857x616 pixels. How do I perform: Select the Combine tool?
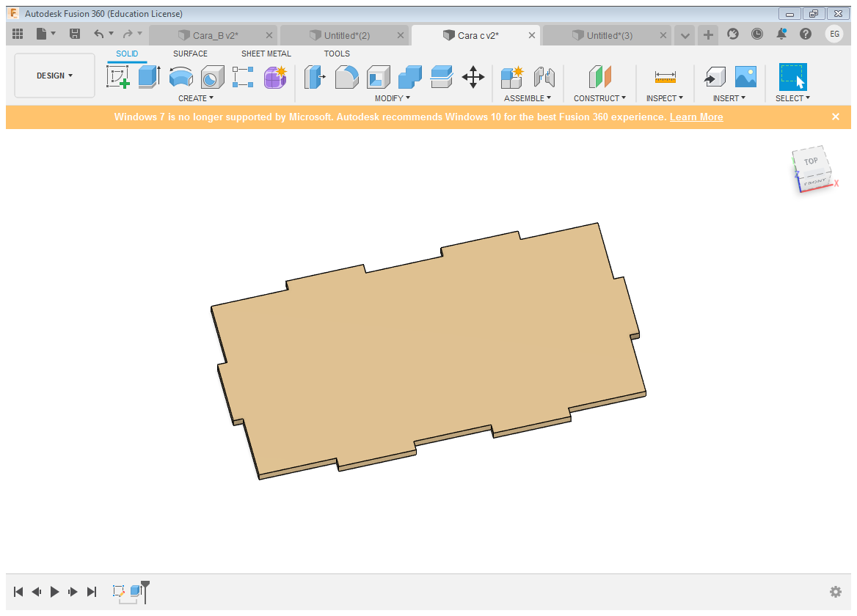coord(410,76)
